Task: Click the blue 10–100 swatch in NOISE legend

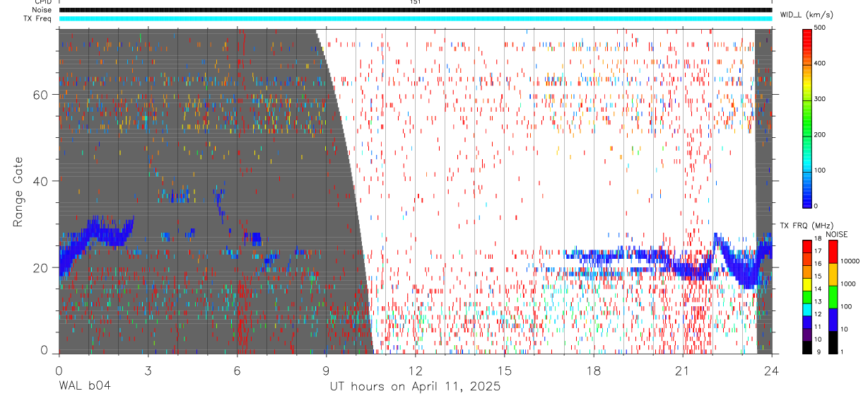Action: tap(833, 319)
